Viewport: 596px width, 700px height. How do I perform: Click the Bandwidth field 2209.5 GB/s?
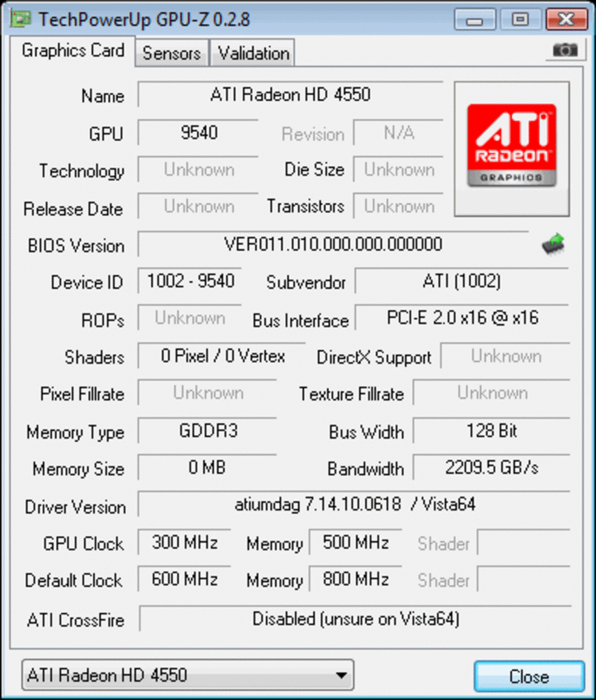[491, 468]
